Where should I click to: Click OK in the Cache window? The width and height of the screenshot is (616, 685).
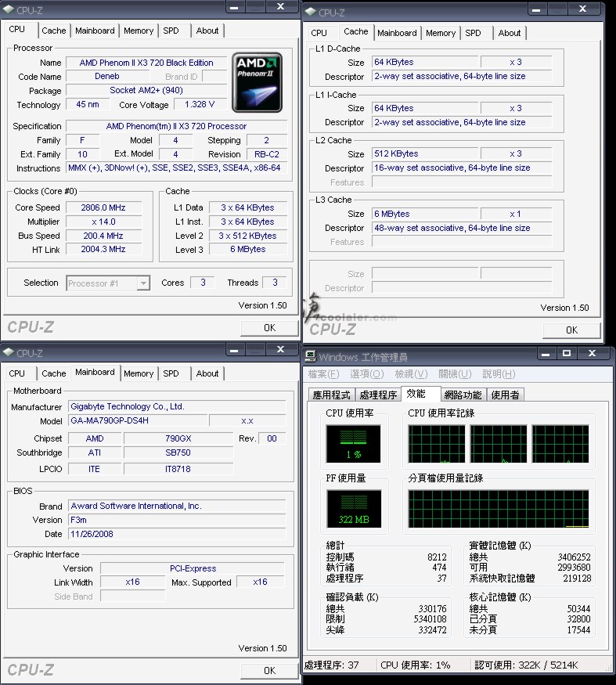(x=571, y=330)
